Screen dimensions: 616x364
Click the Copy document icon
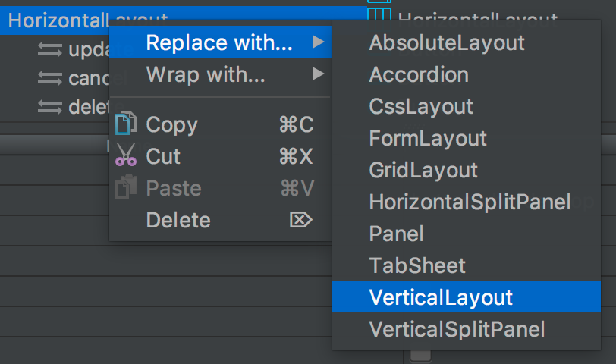(x=126, y=124)
